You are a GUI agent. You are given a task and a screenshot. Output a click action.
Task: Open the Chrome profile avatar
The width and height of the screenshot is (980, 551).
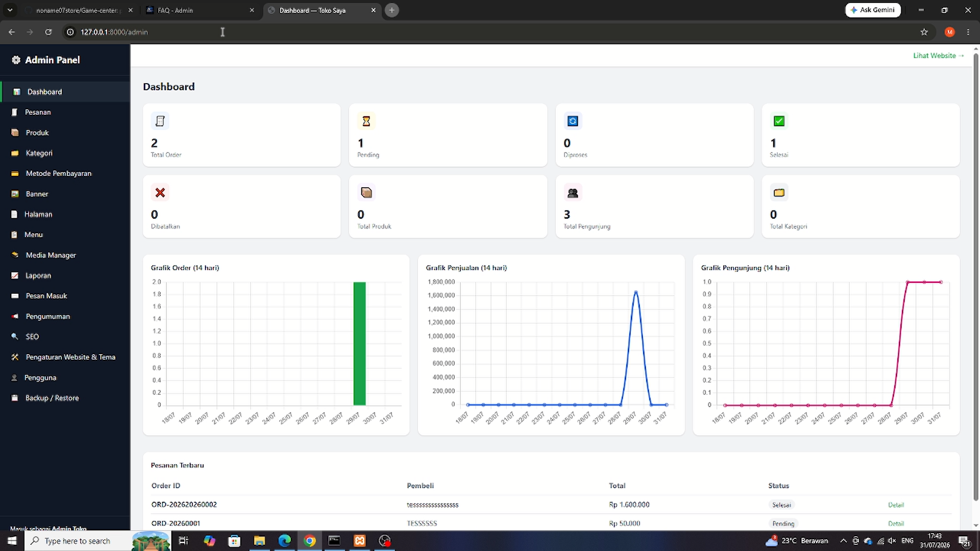[x=949, y=32]
